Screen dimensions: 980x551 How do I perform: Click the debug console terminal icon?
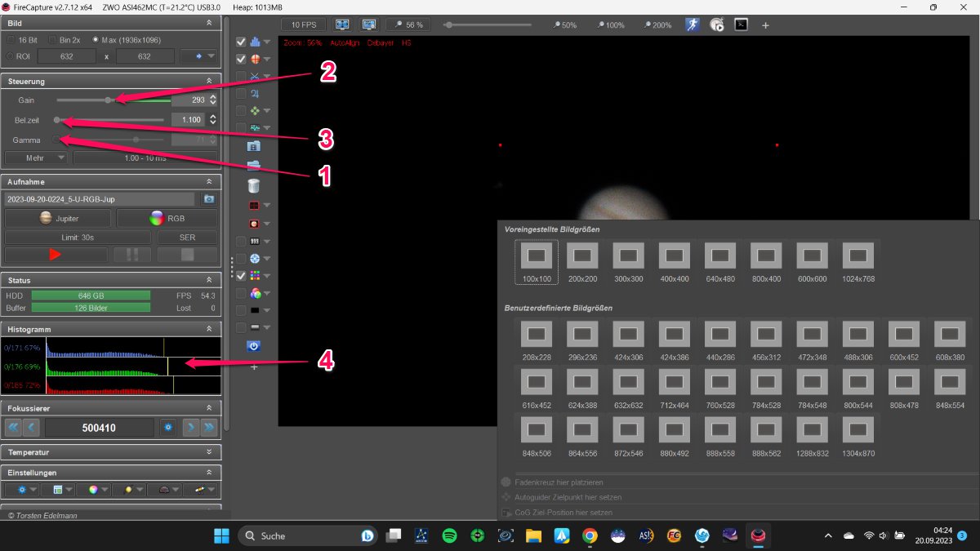741,24
